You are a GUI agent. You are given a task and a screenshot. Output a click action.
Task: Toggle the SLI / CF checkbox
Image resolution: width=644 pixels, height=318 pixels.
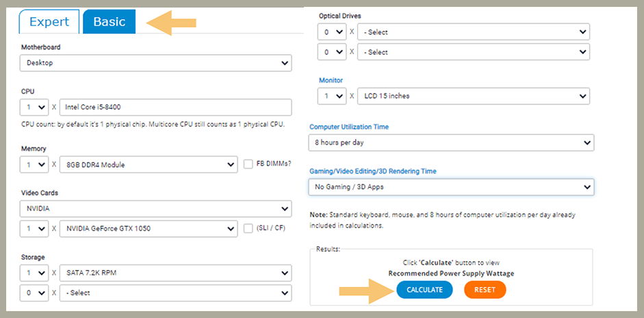coord(250,228)
